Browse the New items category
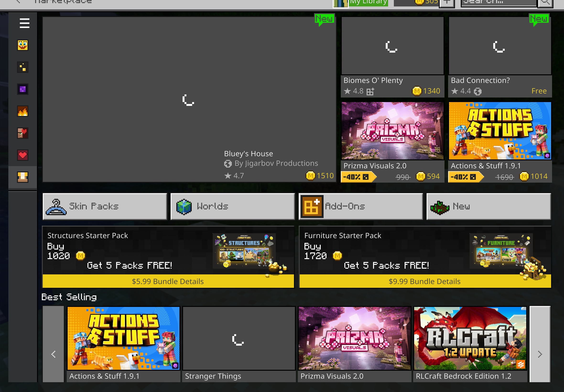Screen dimensions: 564x392 click(489, 206)
